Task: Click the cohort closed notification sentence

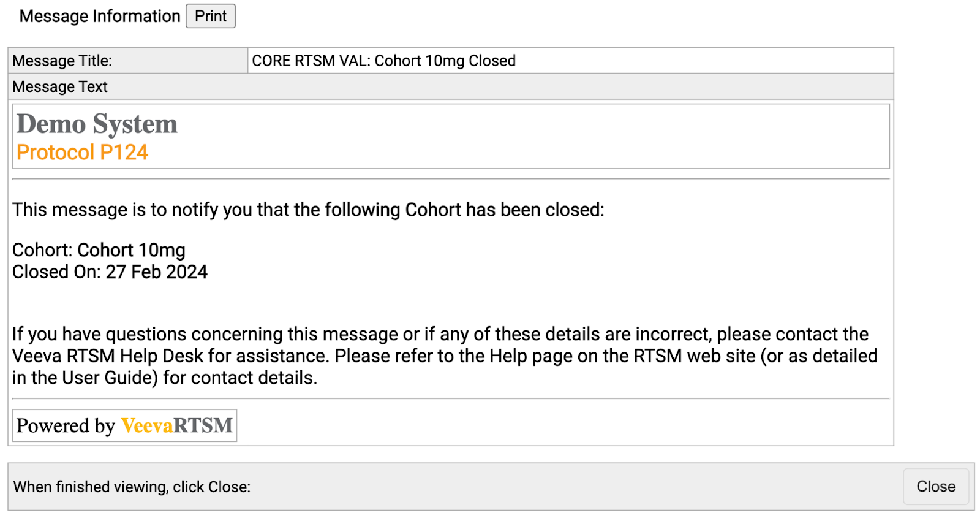Action: (308, 210)
